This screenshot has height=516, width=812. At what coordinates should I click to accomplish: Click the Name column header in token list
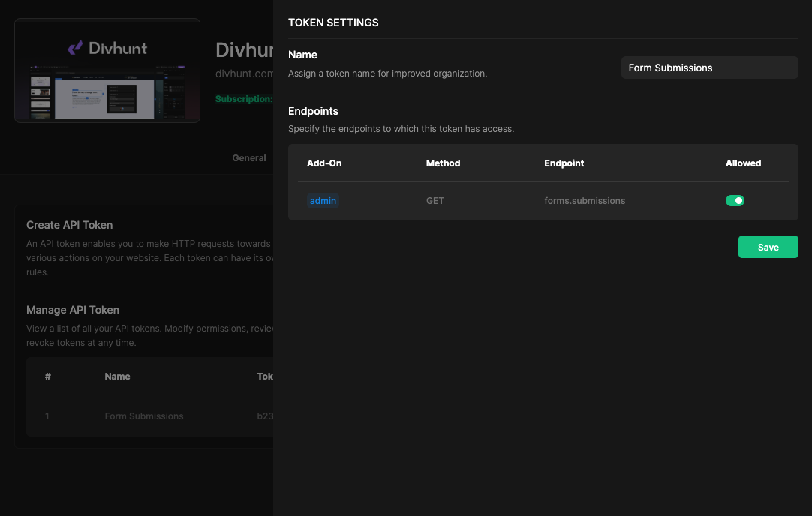(117, 376)
